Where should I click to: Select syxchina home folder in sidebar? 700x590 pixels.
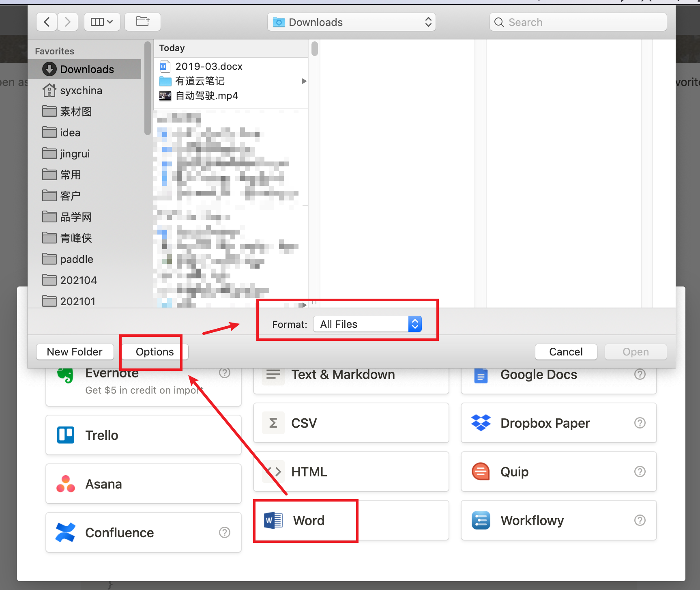click(85, 90)
